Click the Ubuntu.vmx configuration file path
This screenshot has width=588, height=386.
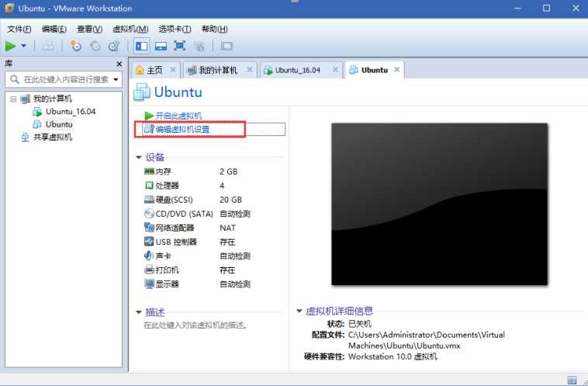pos(427,340)
